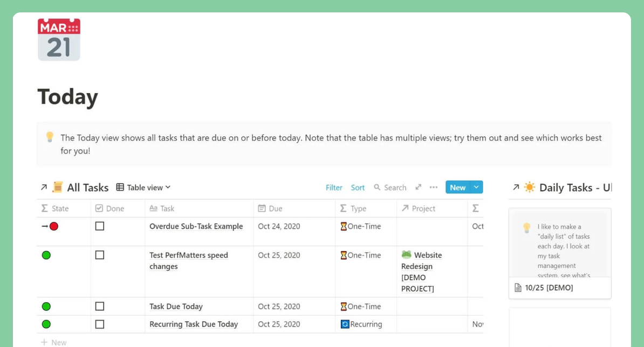644x347 pixels.
Task: Click the red state dot in Overdue row
Action: point(54,226)
